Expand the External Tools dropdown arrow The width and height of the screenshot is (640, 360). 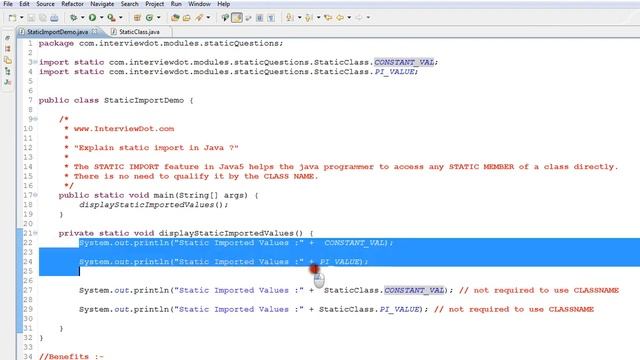pos(121,18)
